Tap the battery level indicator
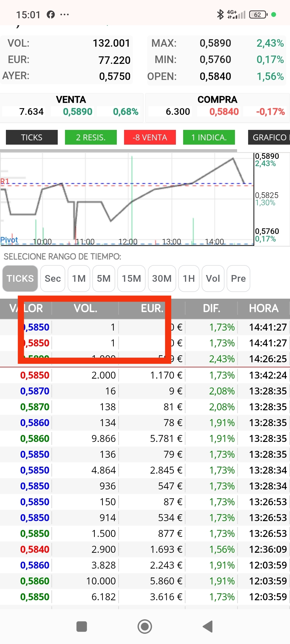This screenshot has height=644, width=290. point(258,14)
